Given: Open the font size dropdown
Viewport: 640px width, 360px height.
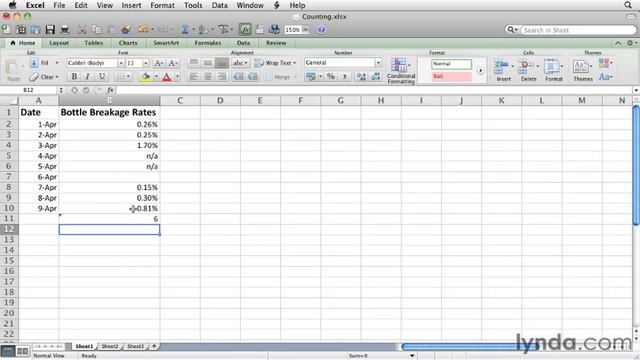Looking at the screenshot, I should pyautogui.click(x=145, y=63).
